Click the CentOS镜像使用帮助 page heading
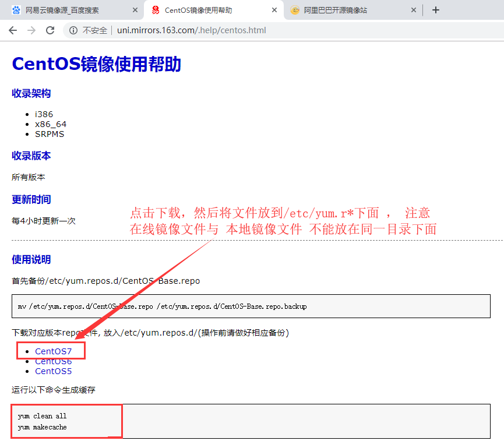504x444 pixels. click(96, 64)
